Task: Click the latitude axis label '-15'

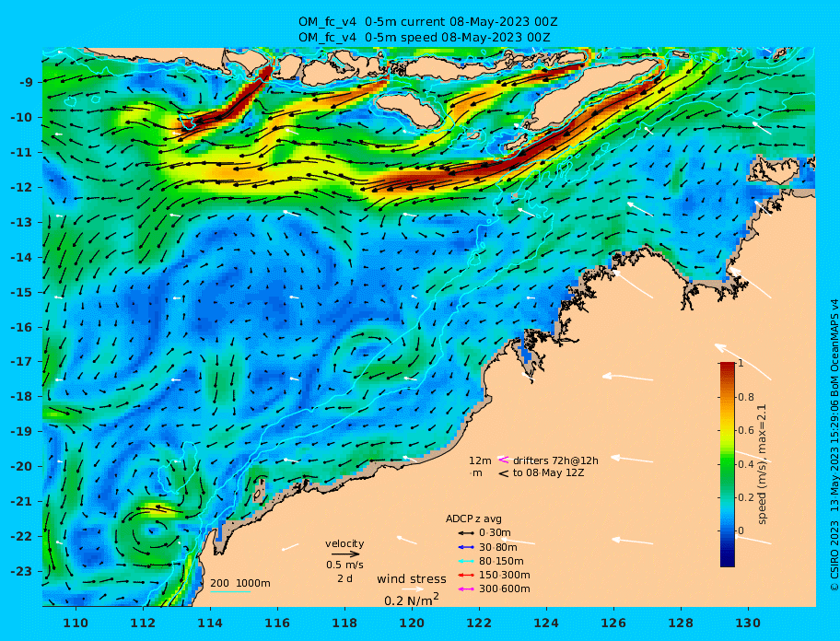Action: pos(22,292)
